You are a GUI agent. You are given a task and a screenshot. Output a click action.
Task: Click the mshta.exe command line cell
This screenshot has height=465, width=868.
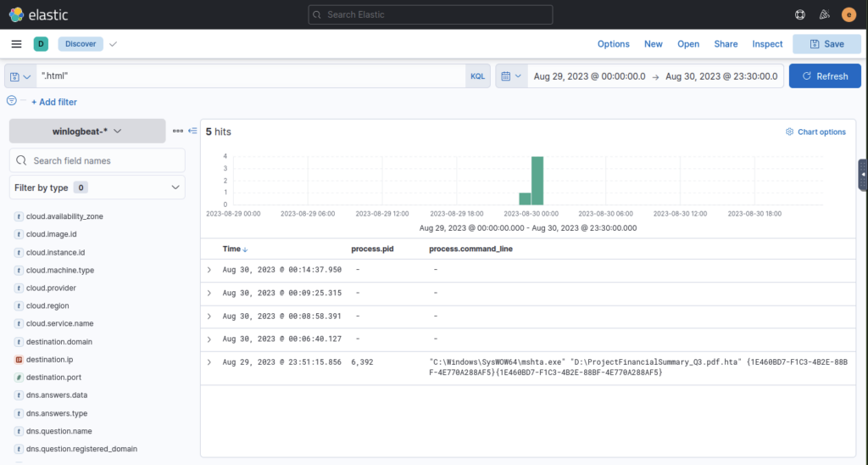click(638, 367)
